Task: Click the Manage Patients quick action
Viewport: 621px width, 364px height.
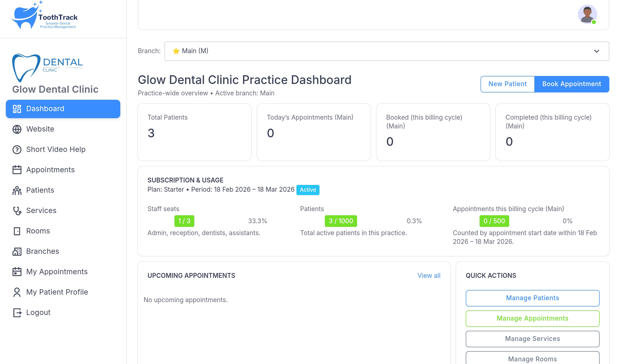Action: [532, 298]
